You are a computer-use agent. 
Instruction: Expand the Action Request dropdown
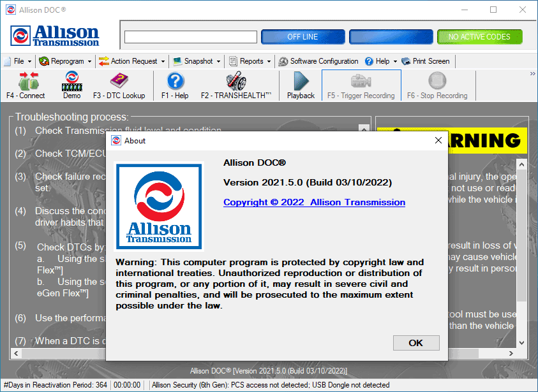click(x=132, y=61)
